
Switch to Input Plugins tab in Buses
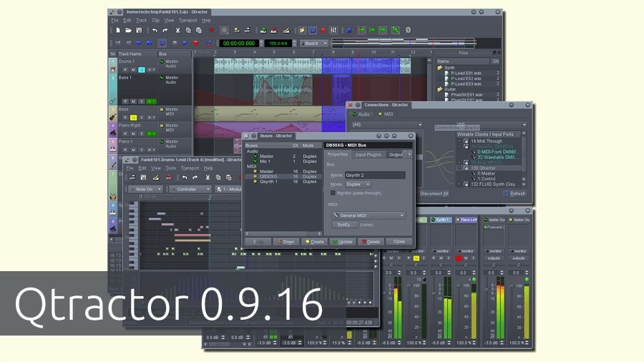click(x=368, y=155)
